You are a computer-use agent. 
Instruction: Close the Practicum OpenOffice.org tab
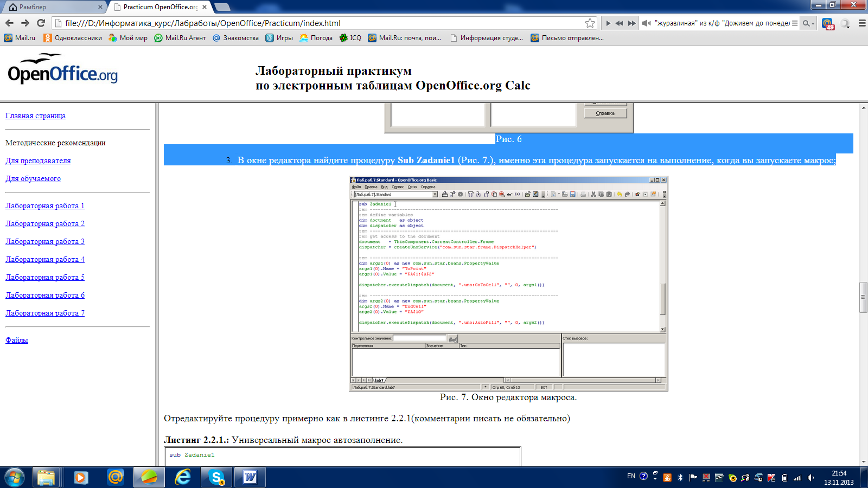205,7
